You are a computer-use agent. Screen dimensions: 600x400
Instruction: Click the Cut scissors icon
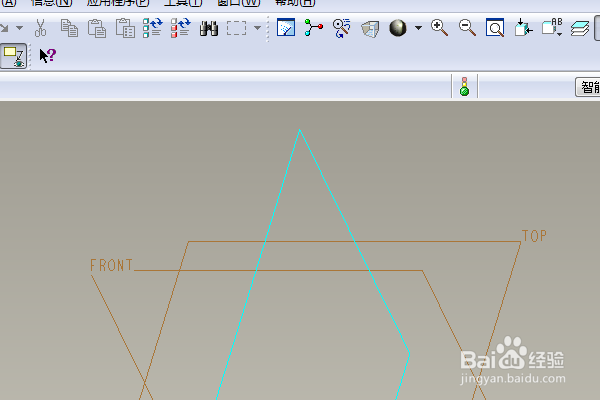tap(40, 28)
